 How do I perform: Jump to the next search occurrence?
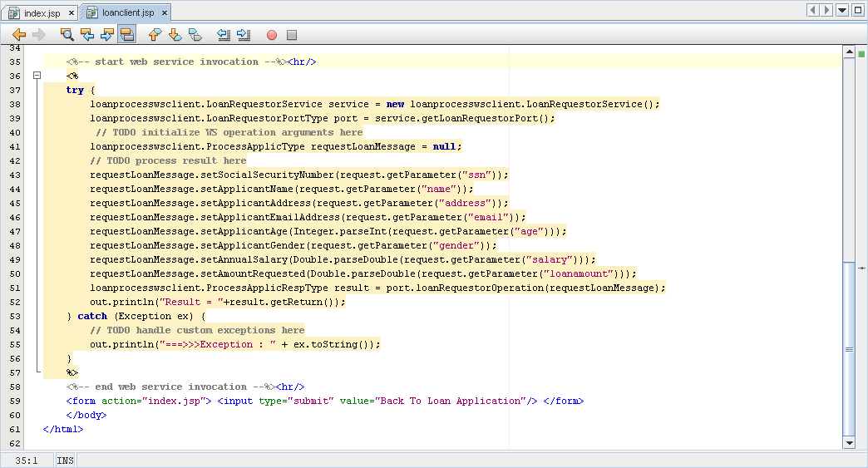107,35
